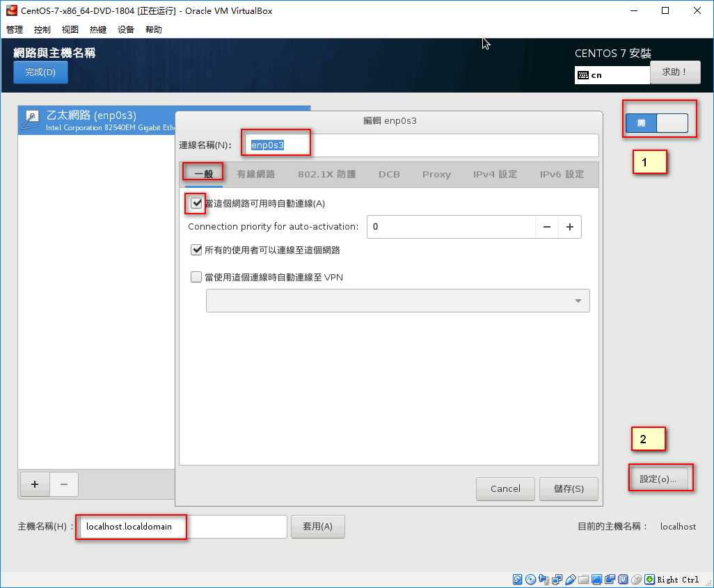Viewport: 714px width, 588px height.
Task: Click the network adapters status icon
Action: pos(557,580)
